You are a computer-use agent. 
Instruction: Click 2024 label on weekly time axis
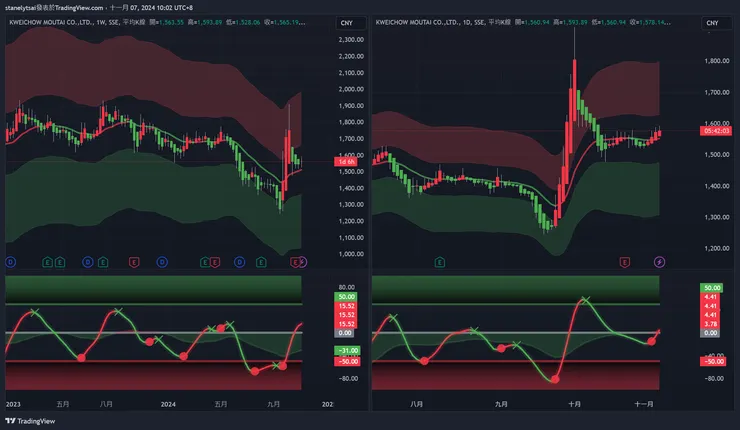(x=168, y=404)
